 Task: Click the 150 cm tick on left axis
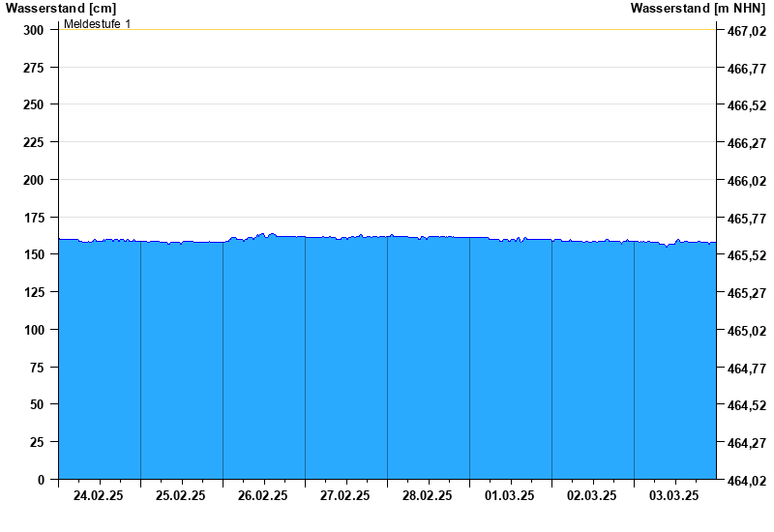pos(34,254)
